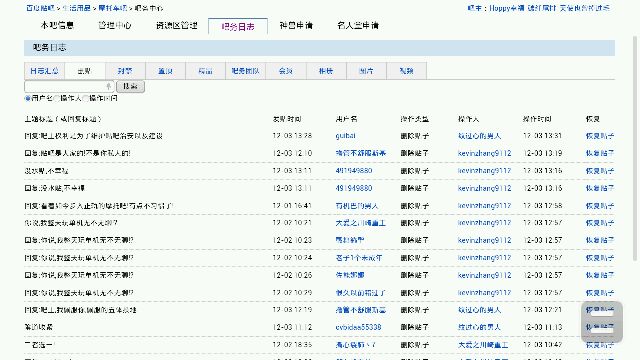The height and width of the screenshot is (360, 640).
Task: Open the operator link in cvbidea55338's row
Action: (479, 327)
